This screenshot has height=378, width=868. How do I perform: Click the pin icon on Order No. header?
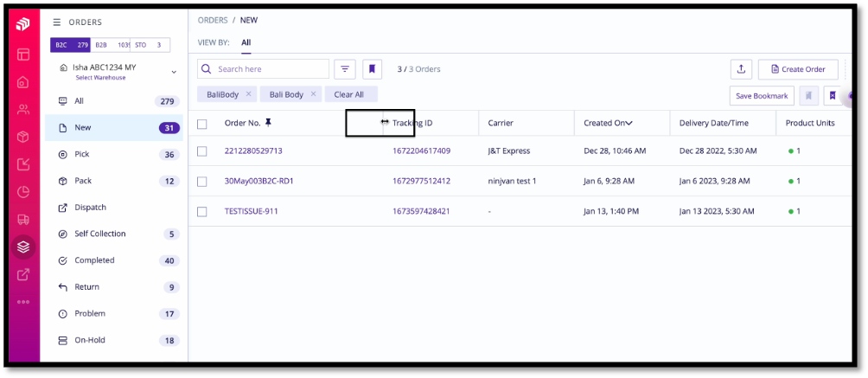tap(269, 123)
